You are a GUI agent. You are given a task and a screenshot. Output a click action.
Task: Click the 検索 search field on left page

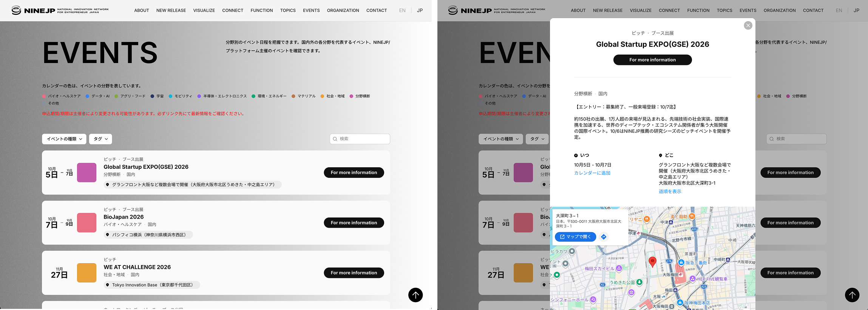pyautogui.click(x=360, y=139)
